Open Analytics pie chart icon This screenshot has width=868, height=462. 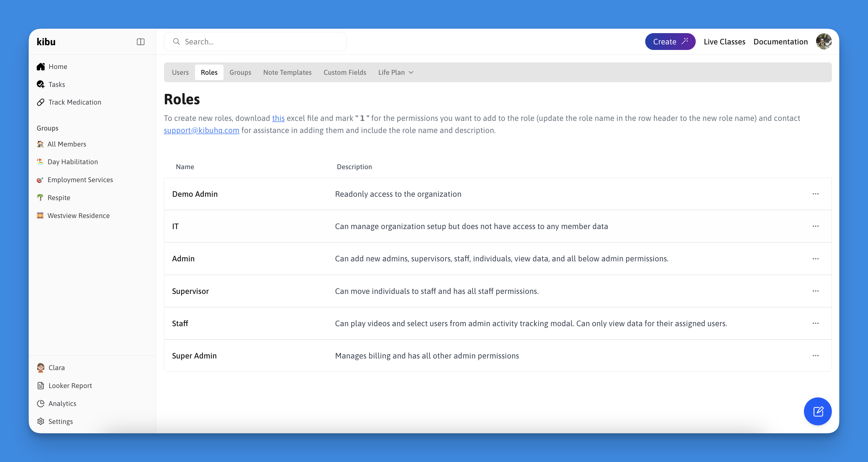40,403
